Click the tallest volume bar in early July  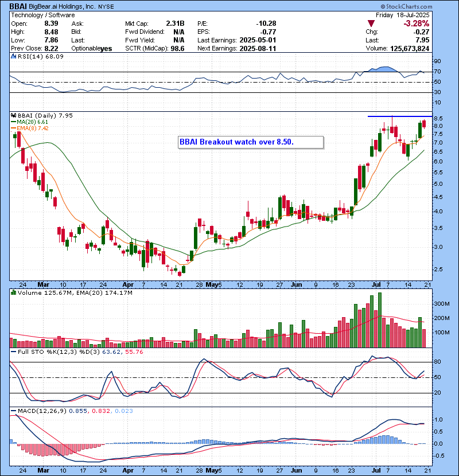point(380,320)
